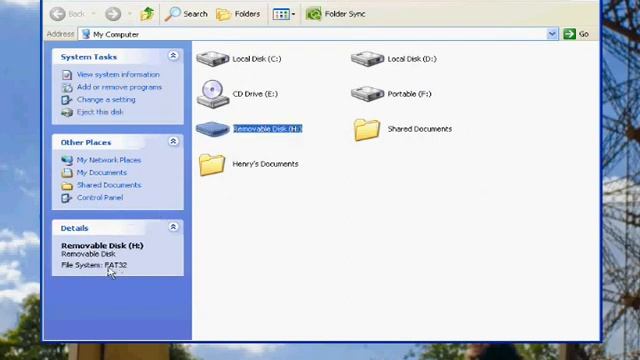
Task: Select the CD Drive (E:) icon
Action: [x=213, y=94]
